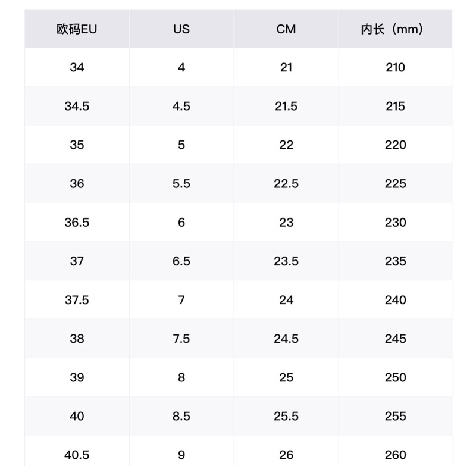Select the 24.5 CM value
476x466 pixels.
click(x=286, y=338)
